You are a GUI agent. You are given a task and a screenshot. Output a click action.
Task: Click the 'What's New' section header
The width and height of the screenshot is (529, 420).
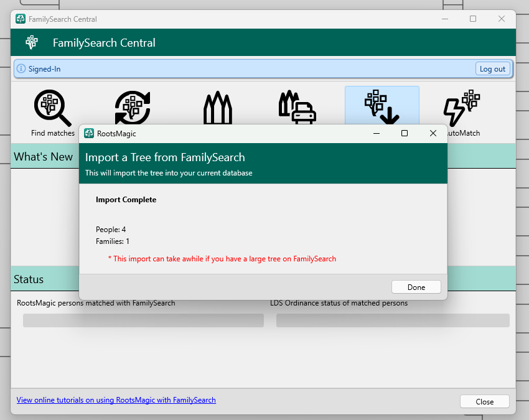[43, 157]
